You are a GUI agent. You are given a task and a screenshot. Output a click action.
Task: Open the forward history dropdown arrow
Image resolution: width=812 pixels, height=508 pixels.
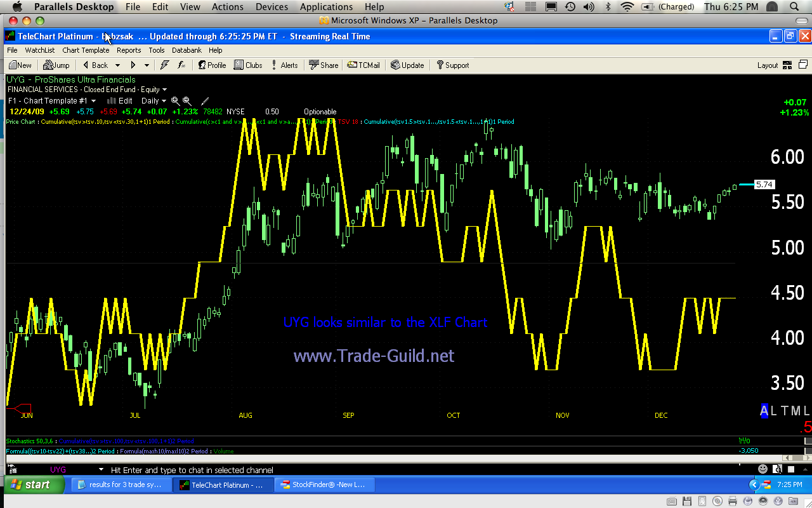[147, 65]
